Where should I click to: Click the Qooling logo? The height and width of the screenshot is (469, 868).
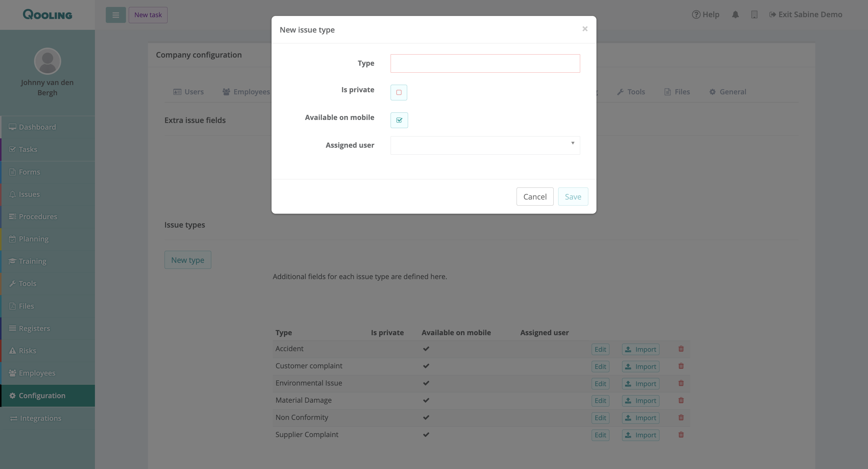(x=48, y=14)
